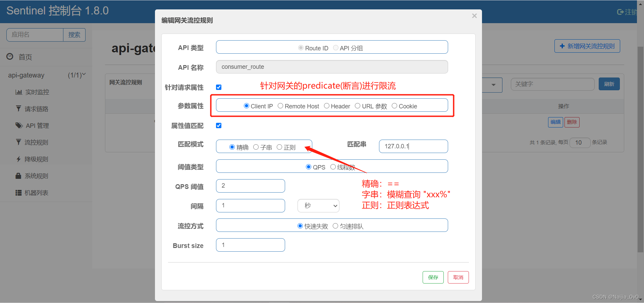Select Header parameter attribute
This screenshot has width=644, height=303.
coord(327,106)
